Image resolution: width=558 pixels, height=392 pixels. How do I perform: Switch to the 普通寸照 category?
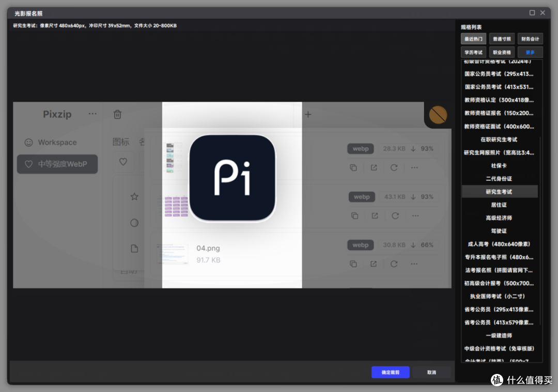pos(502,39)
